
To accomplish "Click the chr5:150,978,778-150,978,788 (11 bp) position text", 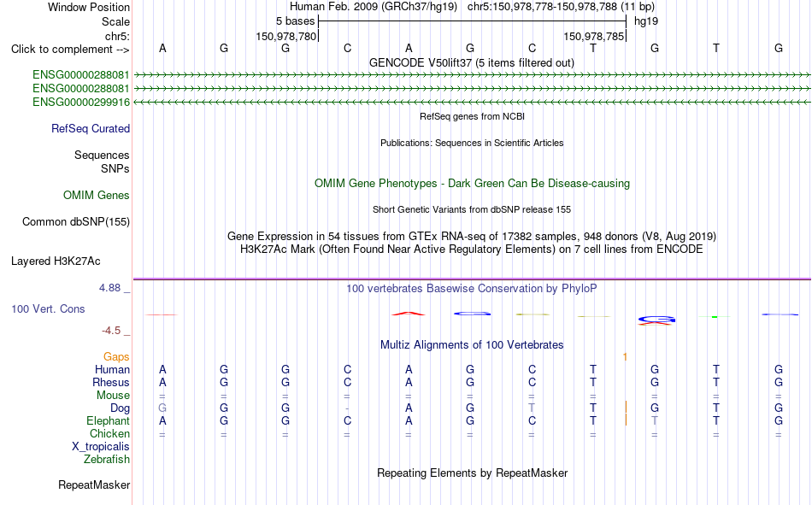I will (561, 7).
